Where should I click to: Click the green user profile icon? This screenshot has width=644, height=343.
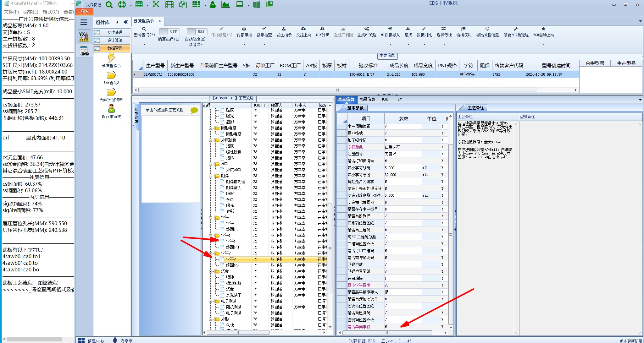coord(213,5)
